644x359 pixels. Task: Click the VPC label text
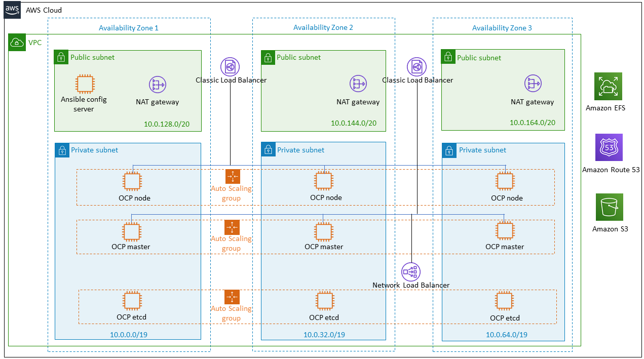(35, 43)
